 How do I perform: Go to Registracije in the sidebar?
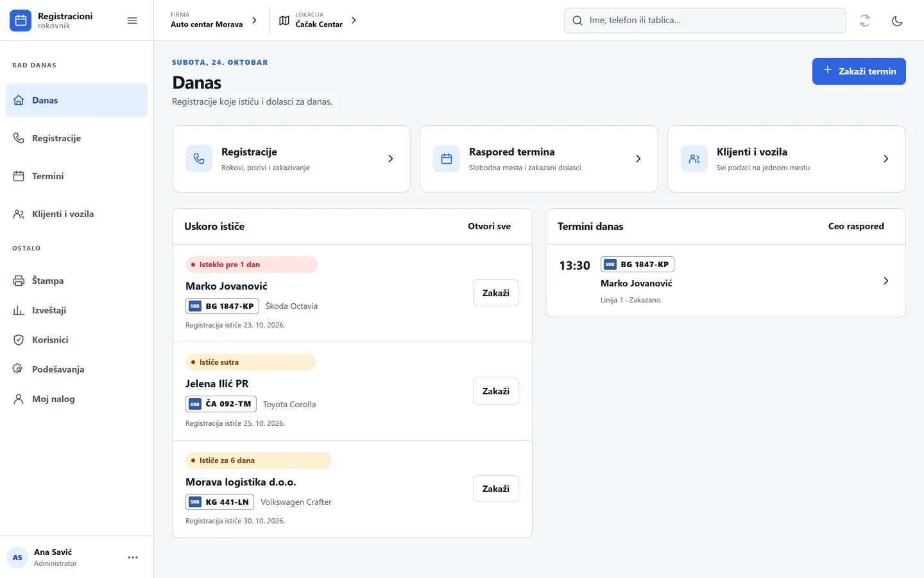(76, 138)
